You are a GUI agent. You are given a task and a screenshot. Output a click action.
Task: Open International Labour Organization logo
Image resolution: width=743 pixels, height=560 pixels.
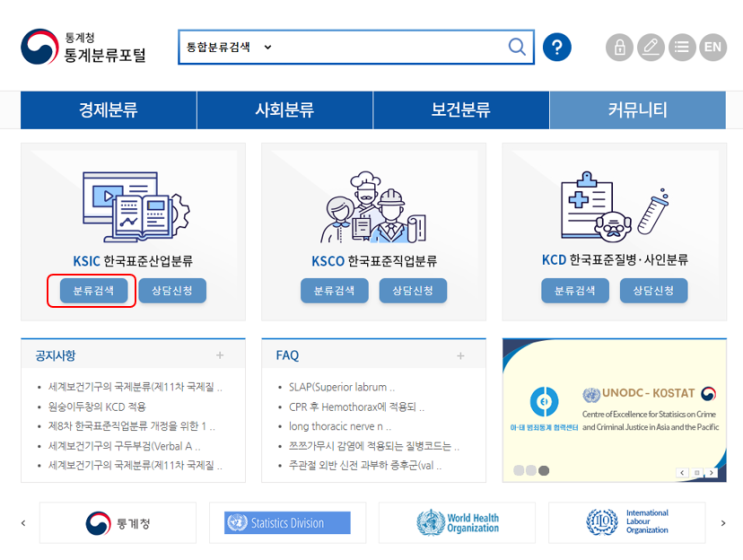[x=627, y=523]
